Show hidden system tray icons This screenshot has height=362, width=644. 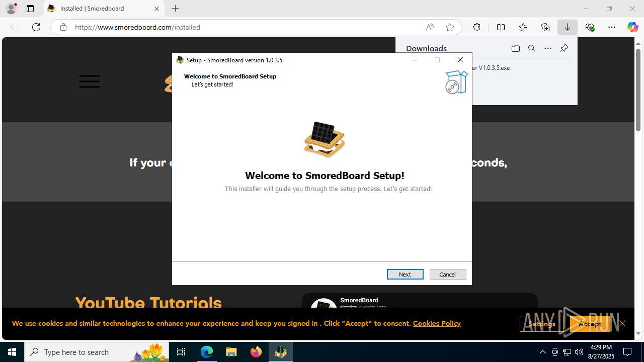pos(542,352)
